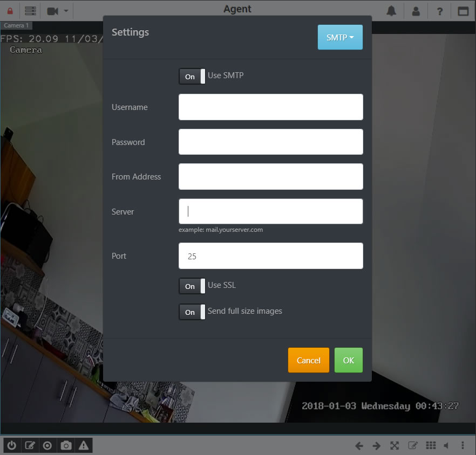The height and width of the screenshot is (455, 476).
Task: Click into the Username input field
Action: 270,107
